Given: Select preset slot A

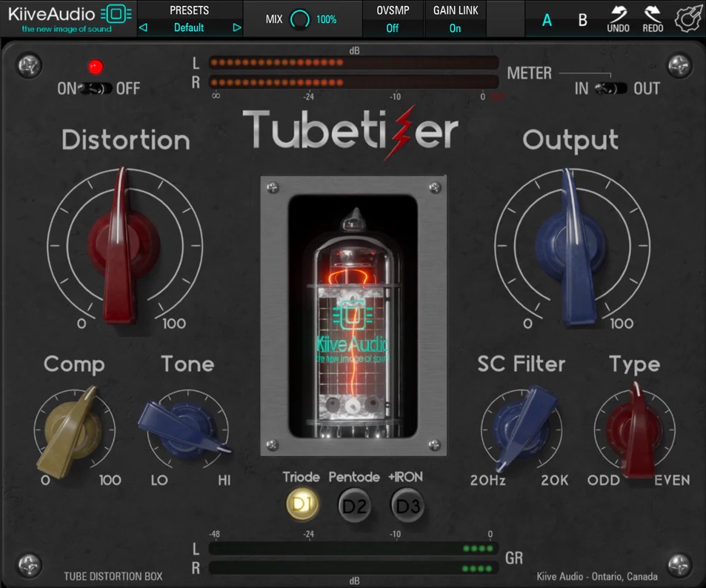Looking at the screenshot, I should click(547, 20).
